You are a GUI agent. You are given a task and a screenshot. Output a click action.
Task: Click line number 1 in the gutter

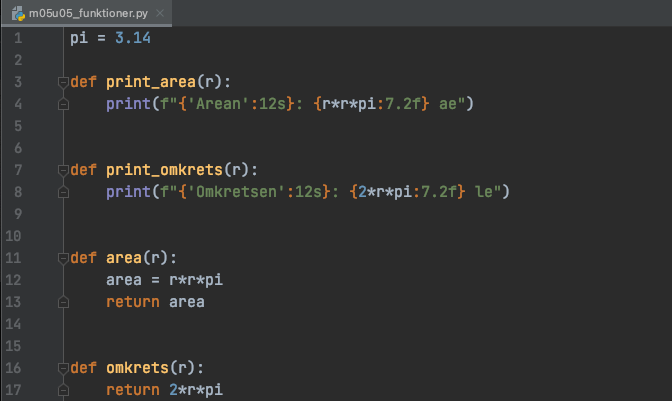point(17,38)
